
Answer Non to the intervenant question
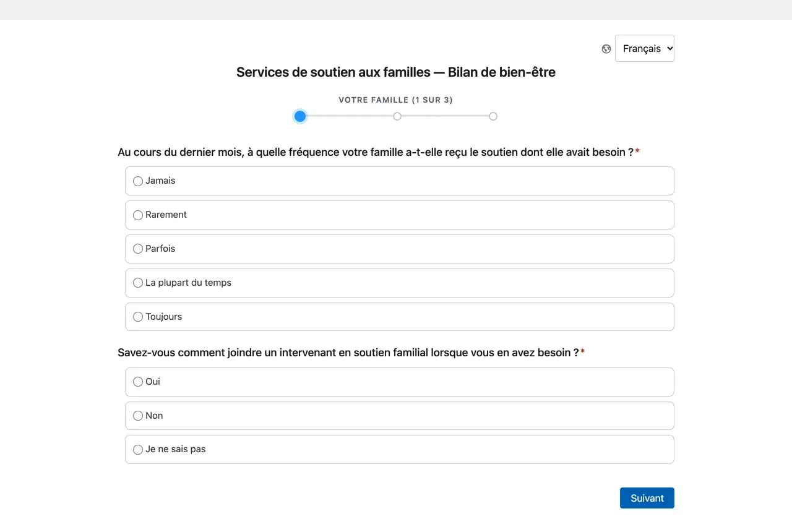pyautogui.click(x=399, y=416)
